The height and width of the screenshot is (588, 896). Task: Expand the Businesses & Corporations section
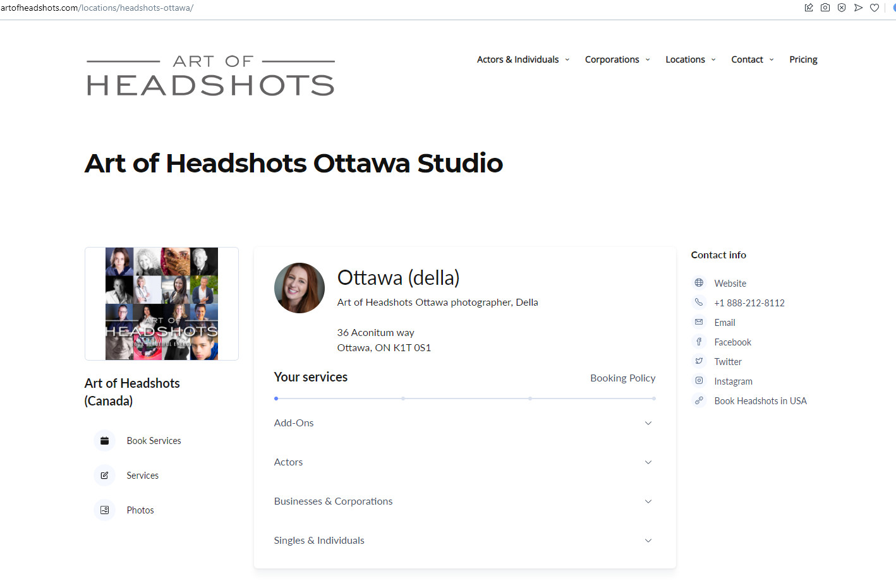[464, 501]
